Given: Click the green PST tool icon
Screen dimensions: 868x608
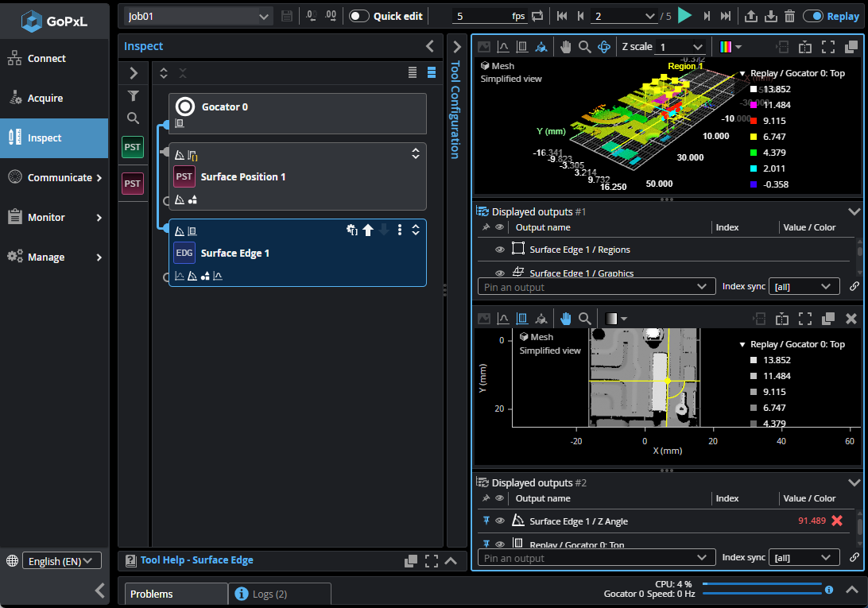Looking at the screenshot, I should pyautogui.click(x=133, y=147).
